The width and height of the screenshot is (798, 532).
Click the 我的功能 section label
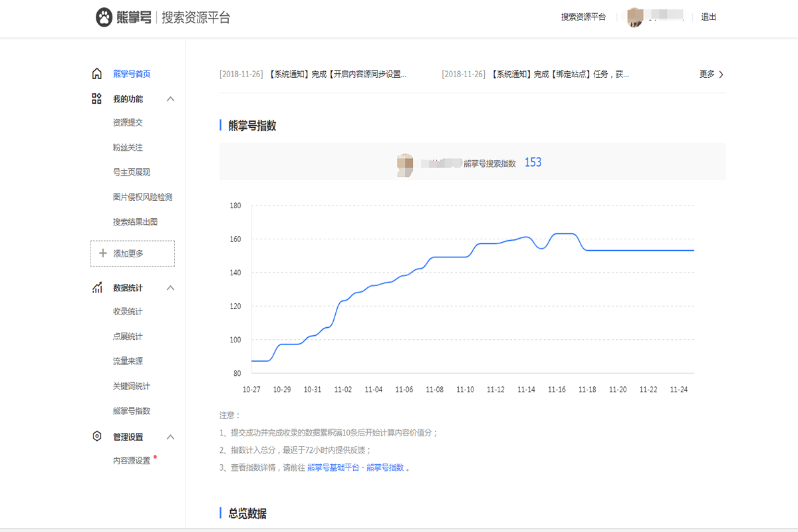pyautogui.click(x=128, y=99)
